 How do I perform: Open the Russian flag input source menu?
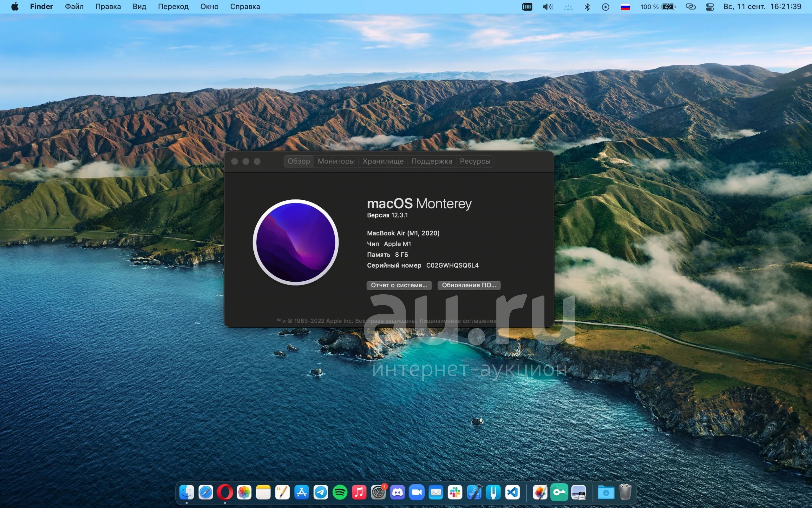point(625,7)
